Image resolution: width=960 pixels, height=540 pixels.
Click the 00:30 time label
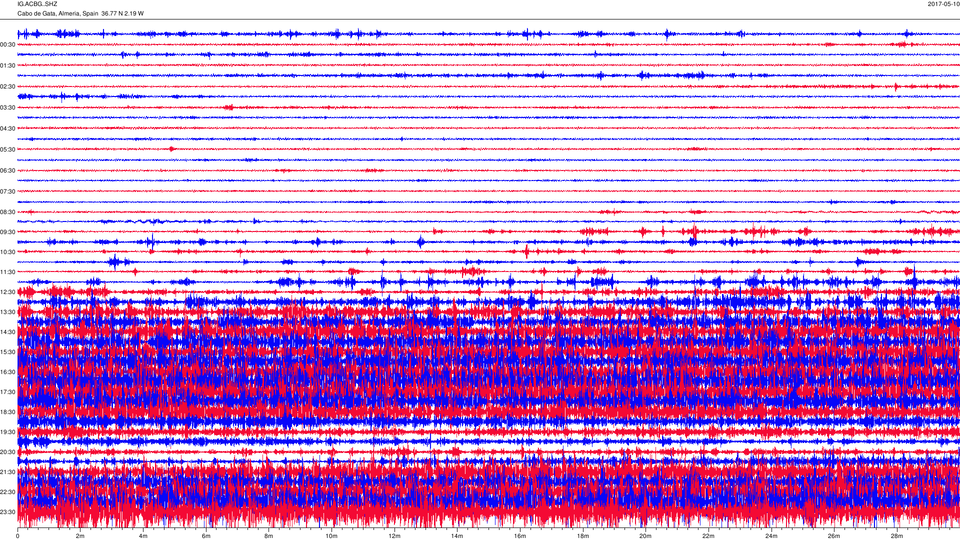8,45
